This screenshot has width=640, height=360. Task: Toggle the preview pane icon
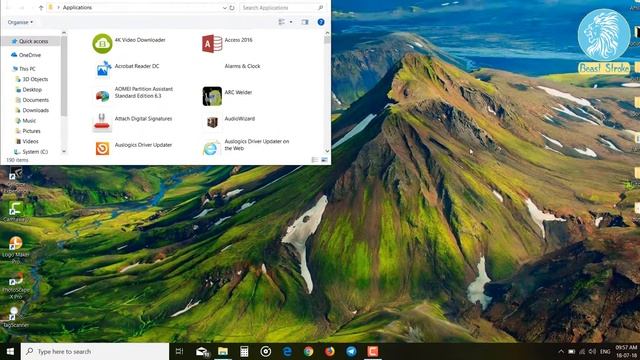305,22
